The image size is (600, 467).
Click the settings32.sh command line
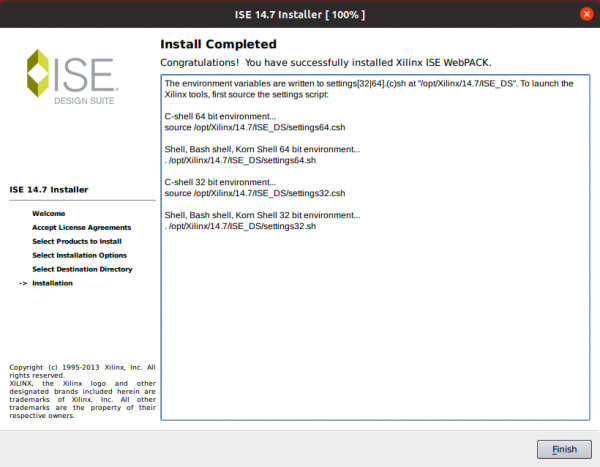tap(240, 226)
